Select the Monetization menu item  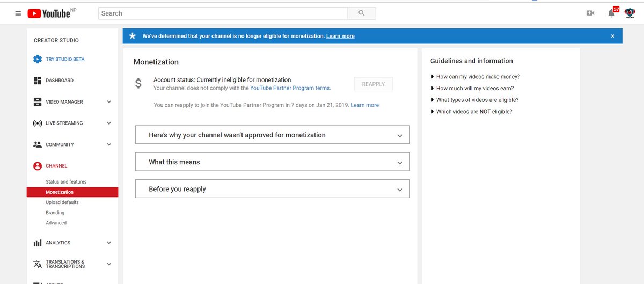point(72,192)
